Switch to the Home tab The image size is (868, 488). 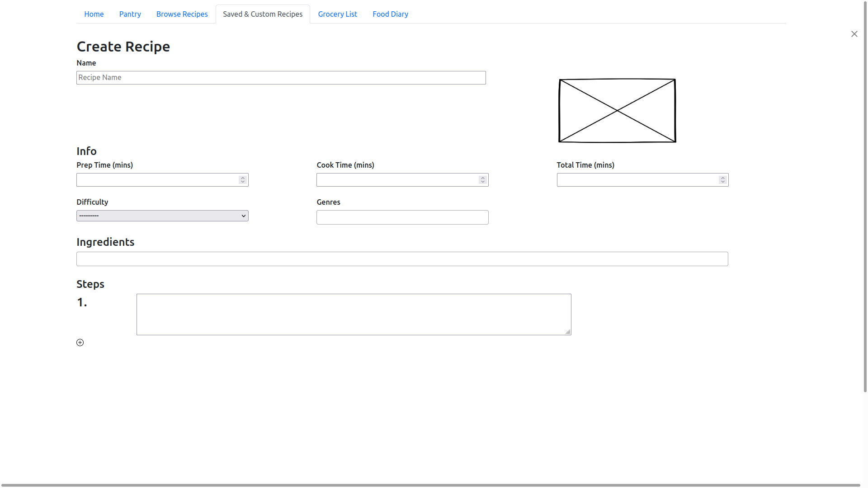(x=94, y=14)
